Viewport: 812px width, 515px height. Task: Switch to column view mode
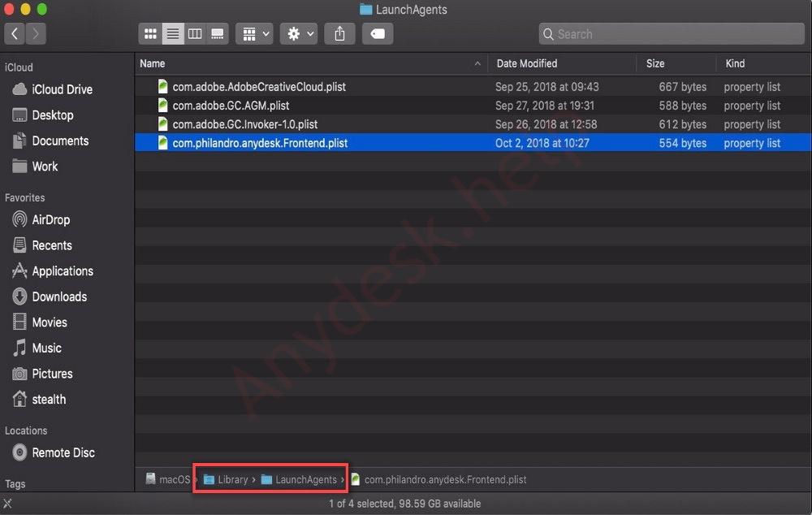point(195,34)
